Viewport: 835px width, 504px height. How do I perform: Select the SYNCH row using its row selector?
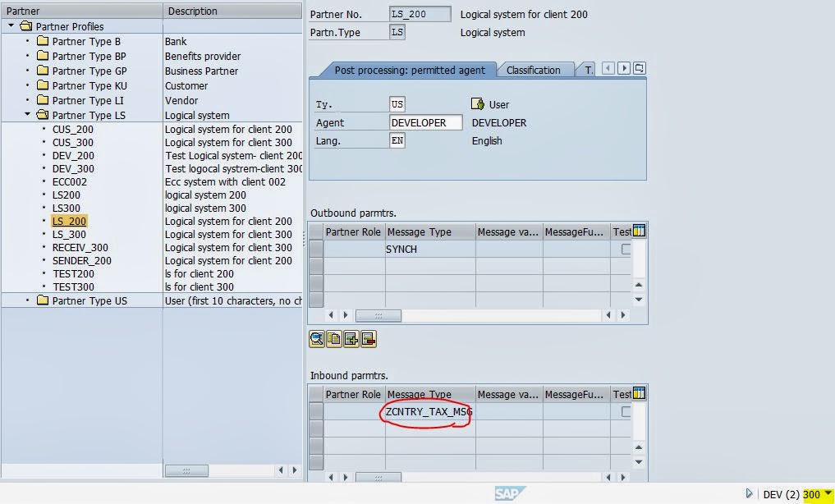[316, 249]
